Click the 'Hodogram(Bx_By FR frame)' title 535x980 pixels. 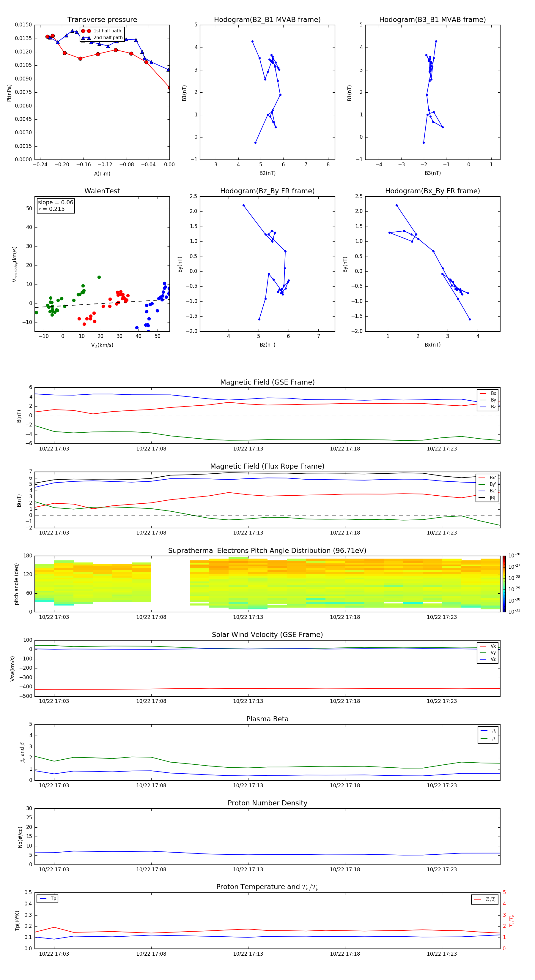(432, 191)
